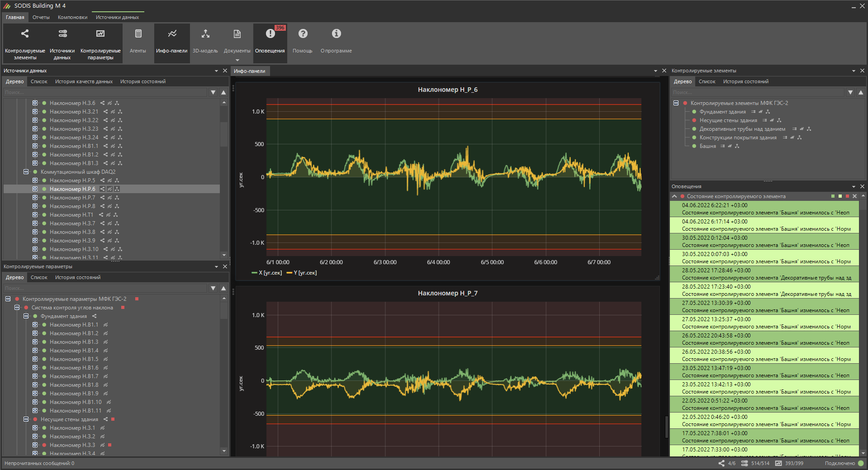Select the Инфо-панели document tab
Screen dimensions: 868x470
[250, 71]
